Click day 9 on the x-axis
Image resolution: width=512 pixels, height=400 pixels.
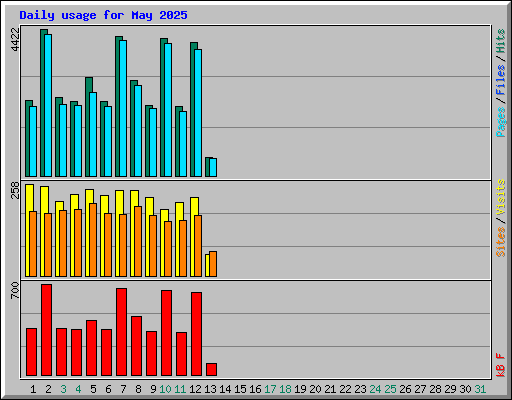click(153, 389)
